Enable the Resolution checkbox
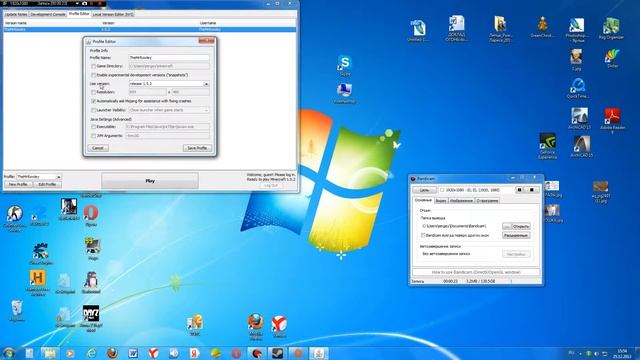The width and height of the screenshot is (640, 360). (x=93, y=92)
